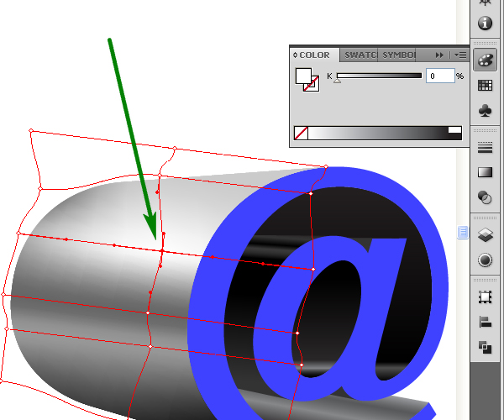Image resolution: width=504 pixels, height=420 pixels.
Task: Click the Color palette dock icon
Action: [485, 60]
